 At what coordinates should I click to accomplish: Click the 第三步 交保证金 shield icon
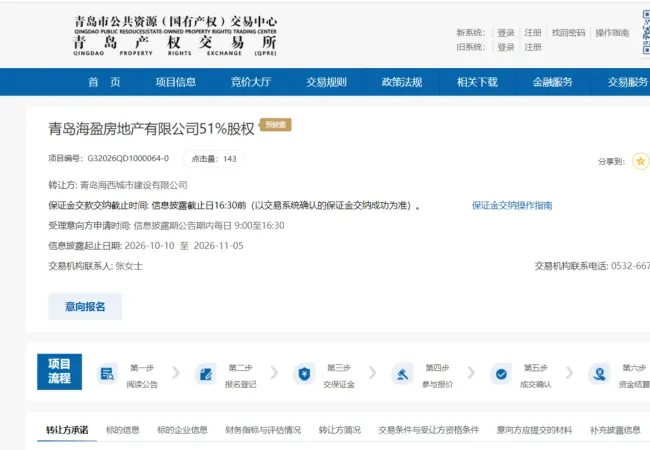[304, 374]
